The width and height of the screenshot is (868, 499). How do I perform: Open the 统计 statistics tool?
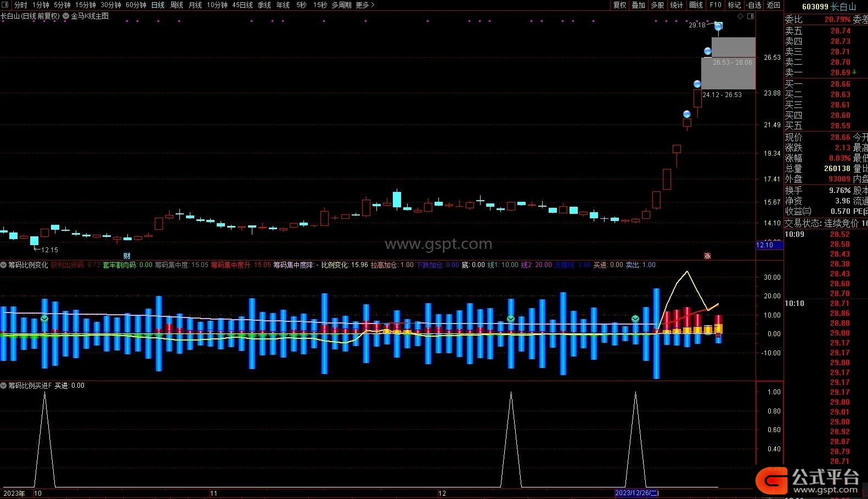(x=677, y=5)
